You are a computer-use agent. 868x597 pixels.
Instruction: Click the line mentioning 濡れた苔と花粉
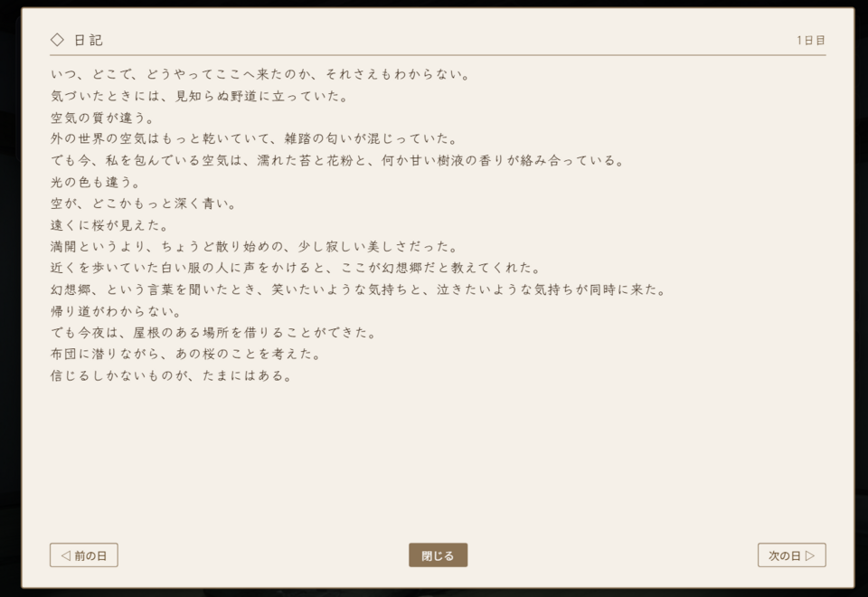[x=337, y=161]
